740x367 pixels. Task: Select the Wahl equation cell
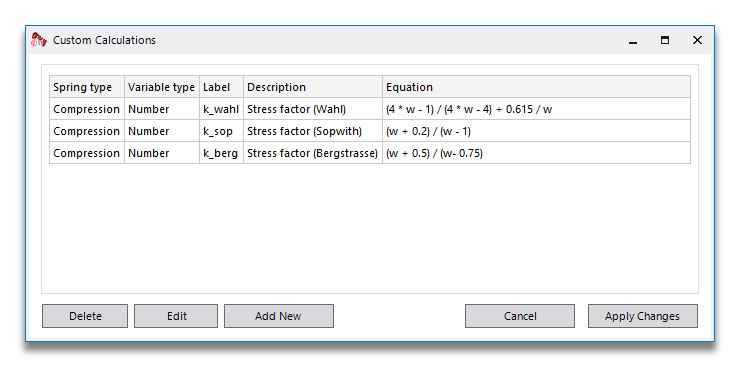[x=537, y=109]
